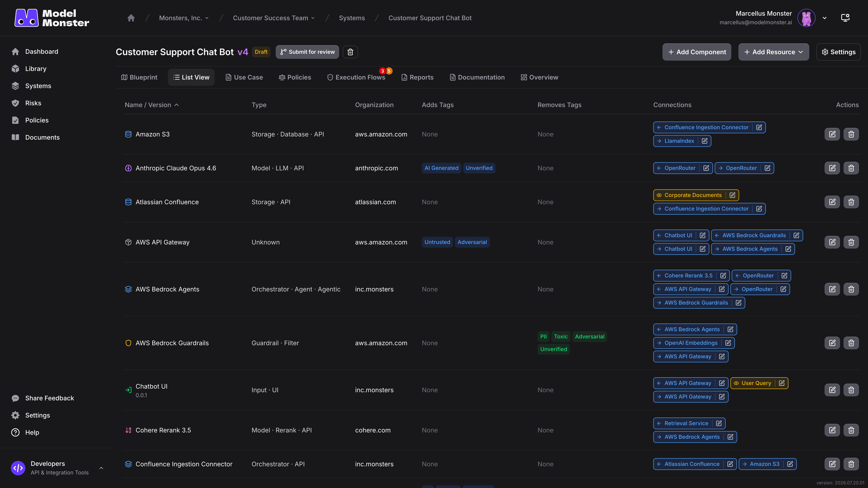Edit Corporate Documents connection
868x488 pixels.
(733, 195)
